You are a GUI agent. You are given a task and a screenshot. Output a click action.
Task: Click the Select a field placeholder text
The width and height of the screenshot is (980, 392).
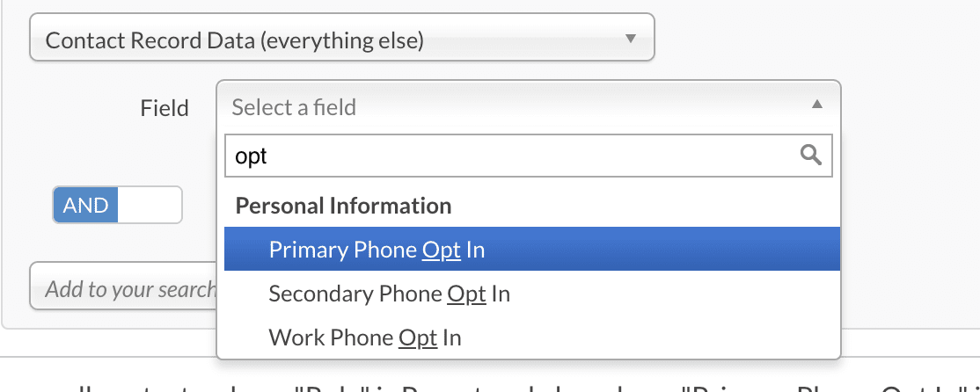tap(294, 107)
